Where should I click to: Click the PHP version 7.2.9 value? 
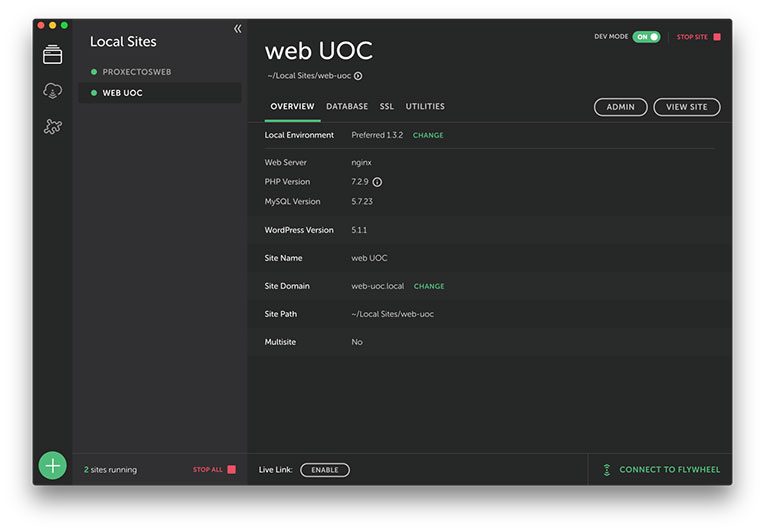pos(360,182)
